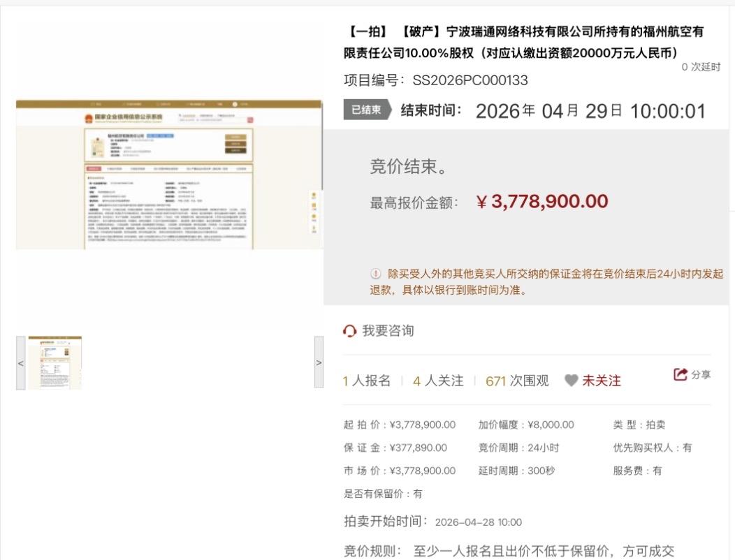Show previous thumbnail with left arrow
Viewport: 735px width, 560px height.
pos(21,362)
